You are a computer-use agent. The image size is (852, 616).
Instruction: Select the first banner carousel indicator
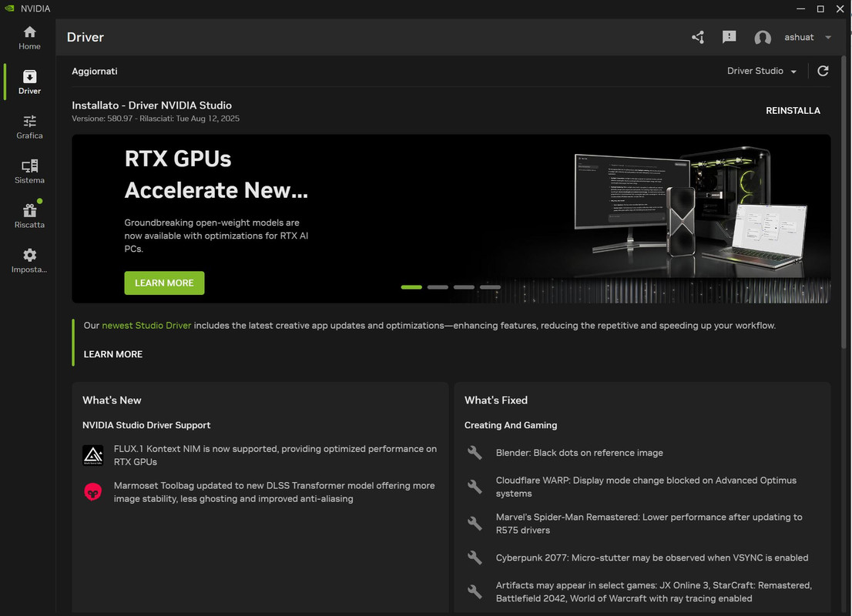(x=411, y=287)
